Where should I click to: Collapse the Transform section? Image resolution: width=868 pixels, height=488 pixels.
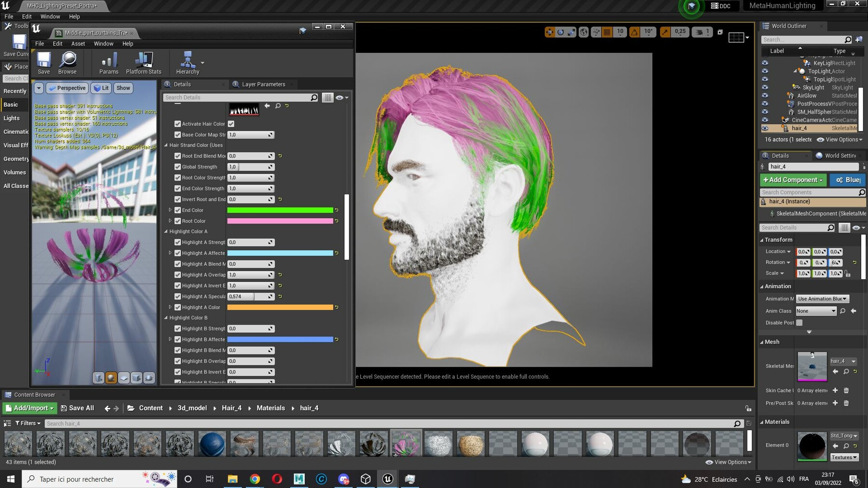(x=762, y=240)
